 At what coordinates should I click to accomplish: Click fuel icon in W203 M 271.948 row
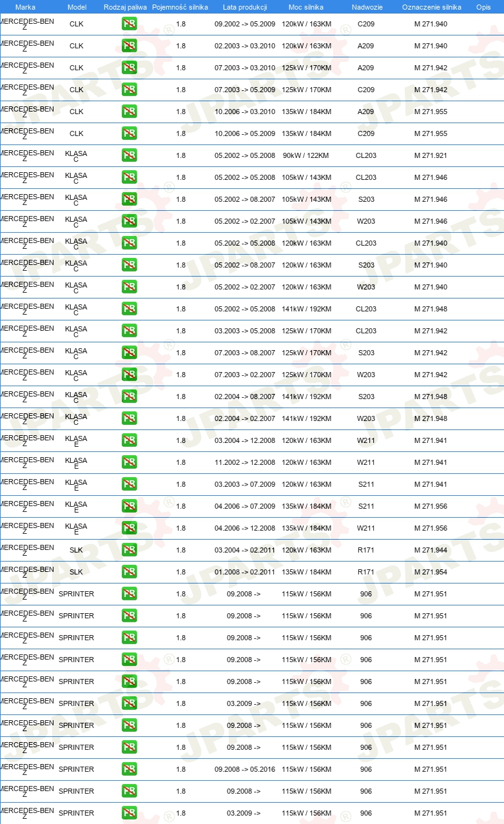click(x=129, y=419)
